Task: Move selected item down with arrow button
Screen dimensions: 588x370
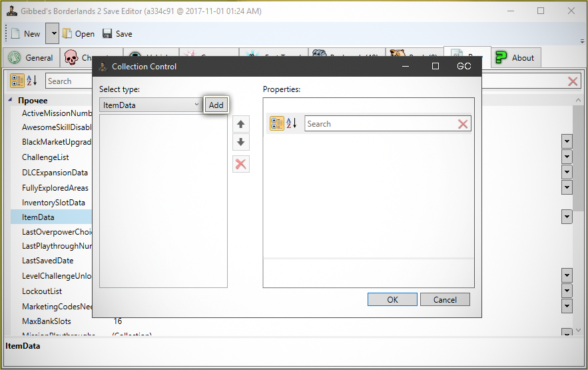Action: pyautogui.click(x=241, y=142)
